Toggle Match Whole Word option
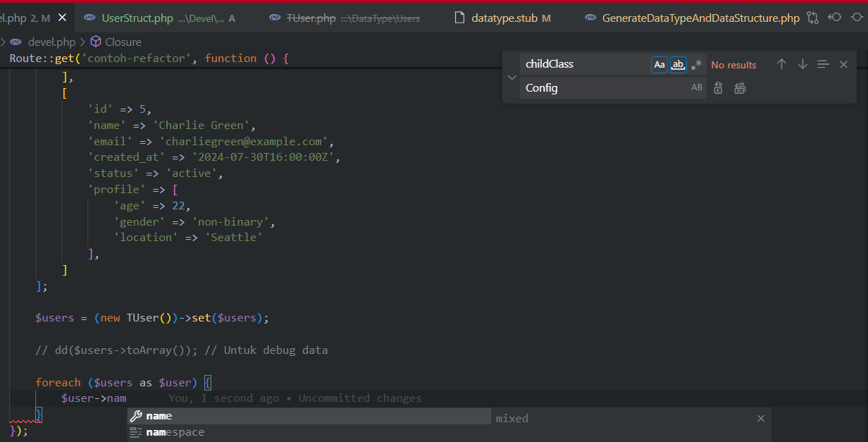The height and width of the screenshot is (442, 868). [678, 65]
